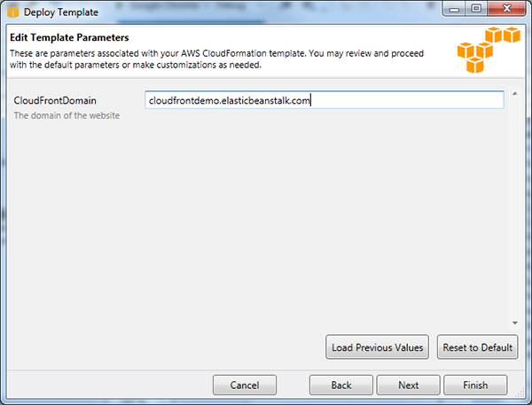Click the Deploy Template title bar text
This screenshot has height=405, width=532.
click(x=60, y=12)
